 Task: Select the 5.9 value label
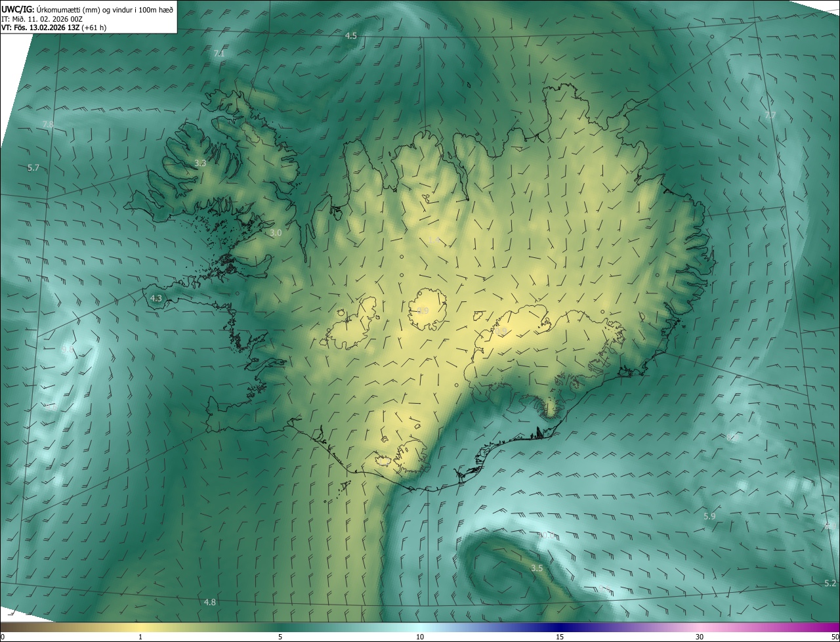tap(709, 517)
